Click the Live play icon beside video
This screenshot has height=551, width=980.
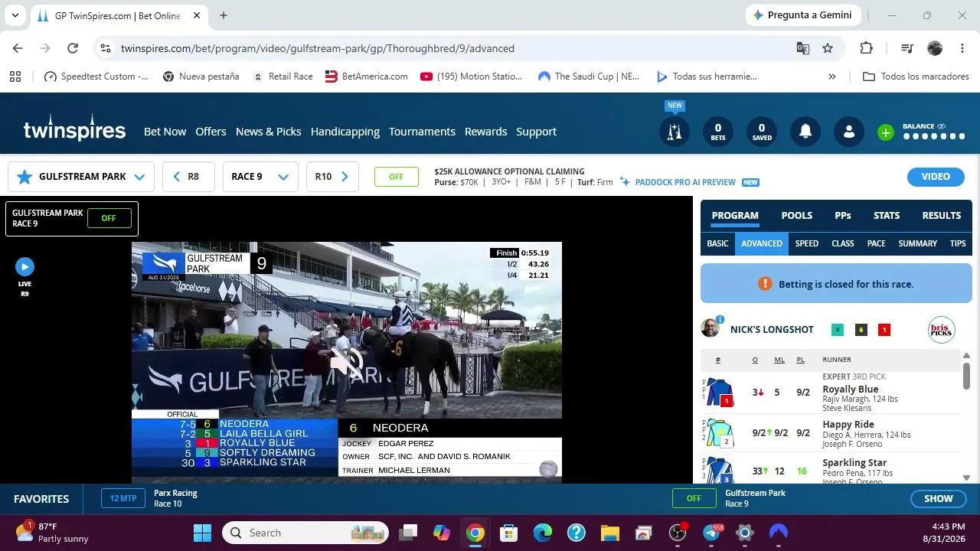click(24, 266)
